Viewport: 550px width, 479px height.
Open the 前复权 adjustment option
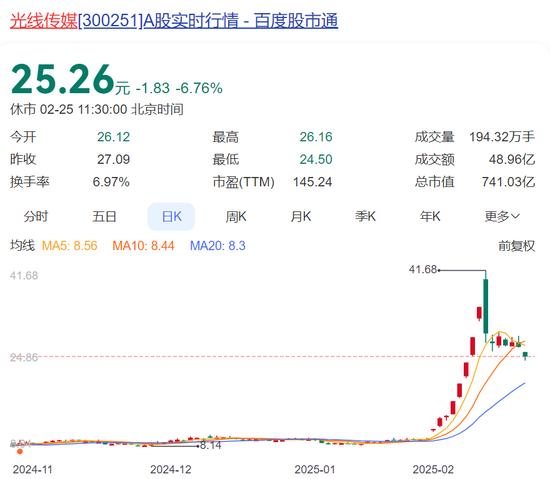[517, 246]
